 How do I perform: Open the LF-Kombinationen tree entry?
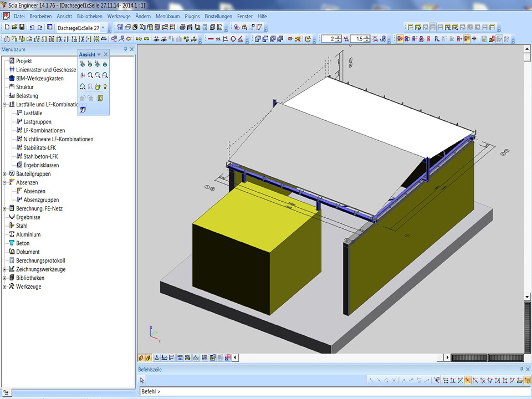tap(44, 130)
